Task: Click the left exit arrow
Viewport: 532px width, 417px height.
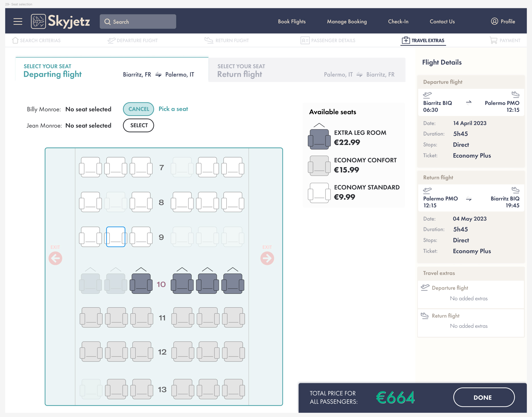Action: click(55, 258)
